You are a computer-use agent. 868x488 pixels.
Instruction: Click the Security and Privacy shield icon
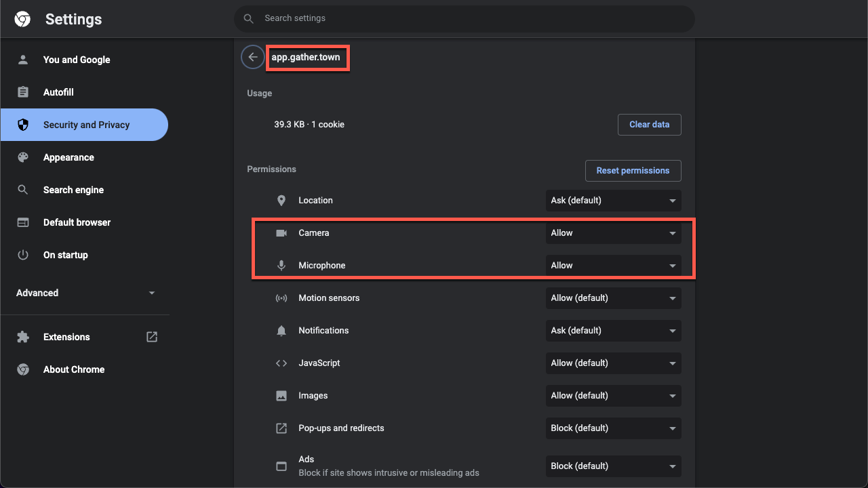23,125
